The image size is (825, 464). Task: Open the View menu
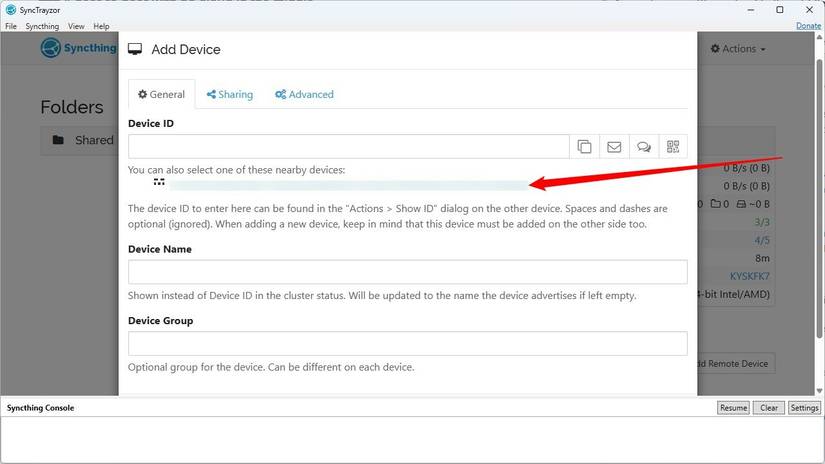coord(76,26)
